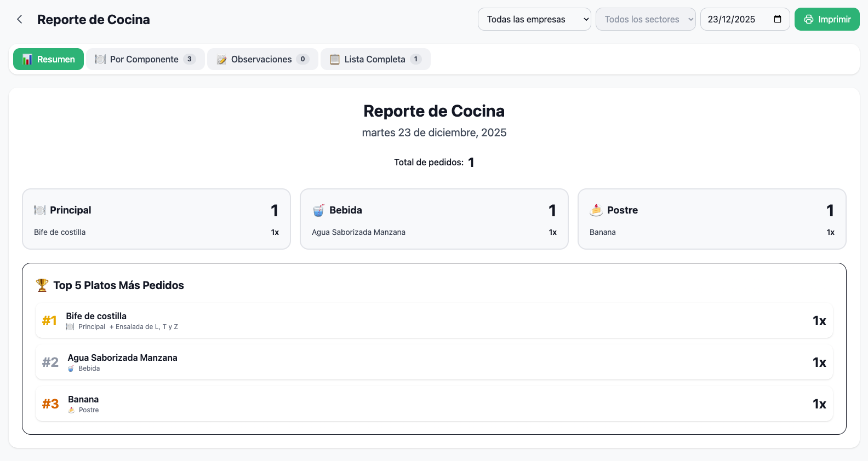Click the #2 Agua Saborizada Manzana ranking row
Screen dimensions: 868x461
(434, 362)
